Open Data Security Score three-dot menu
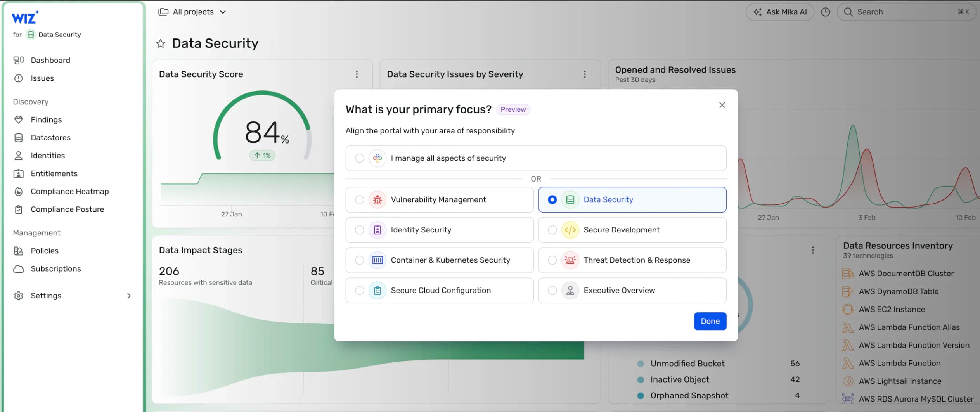 (x=357, y=74)
